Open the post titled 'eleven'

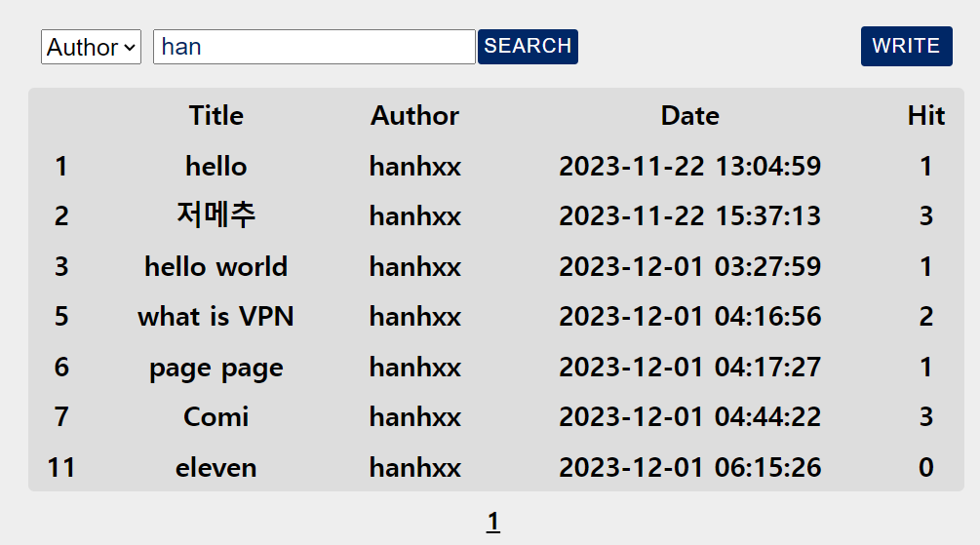click(x=216, y=468)
